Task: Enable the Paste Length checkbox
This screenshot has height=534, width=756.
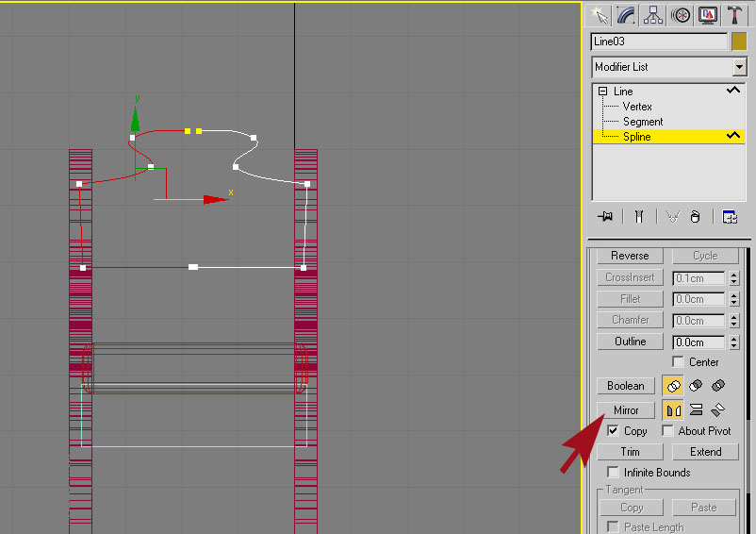Action: pyautogui.click(x=613, y=526)
